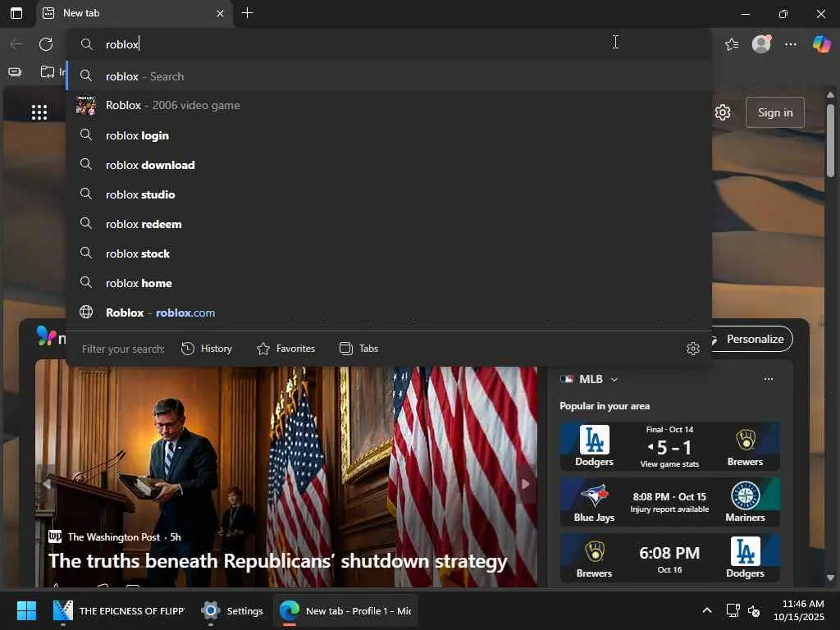The height and width of the screenshot is (630, 840).
Task: Go to the previous news carousel slide
Action: tap(47, 484)
